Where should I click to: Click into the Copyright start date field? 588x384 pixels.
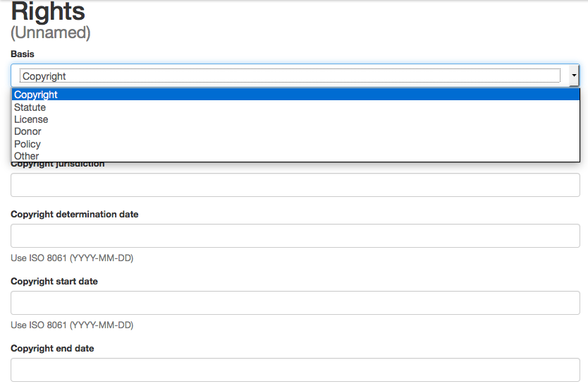pyautogui.click(x=295, y=303)
